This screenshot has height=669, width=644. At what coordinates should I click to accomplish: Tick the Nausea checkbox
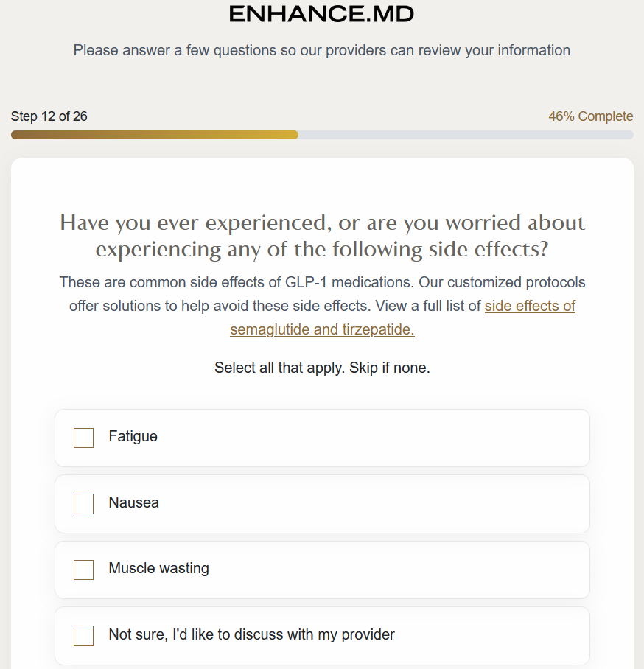(x=84, y=504)
